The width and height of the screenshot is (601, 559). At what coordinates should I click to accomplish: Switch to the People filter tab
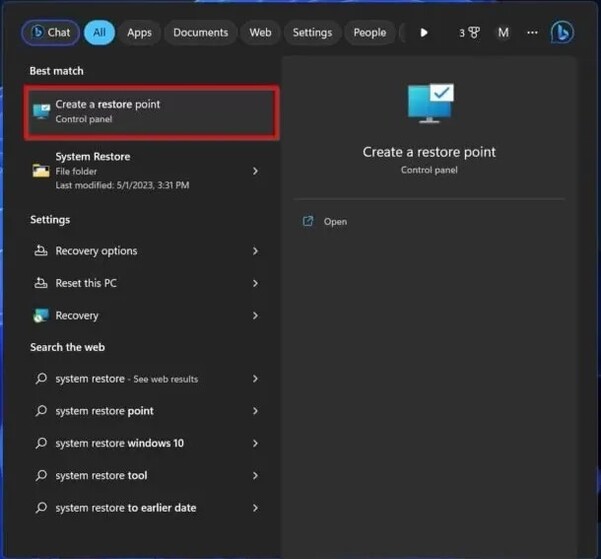[369, 33]
